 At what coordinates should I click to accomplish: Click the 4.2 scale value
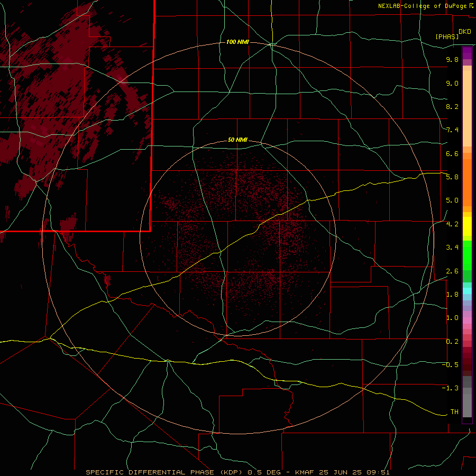point(452,224)
